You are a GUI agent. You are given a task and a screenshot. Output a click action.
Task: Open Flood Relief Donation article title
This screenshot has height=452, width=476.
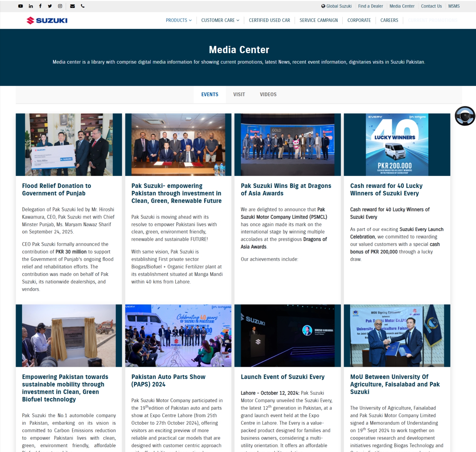coord(56,189)
